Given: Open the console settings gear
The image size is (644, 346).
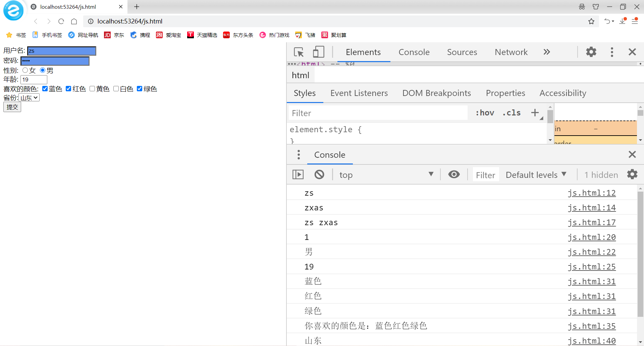Looking at the screenshot, I should pyautogui.click(x=632, y=174).
